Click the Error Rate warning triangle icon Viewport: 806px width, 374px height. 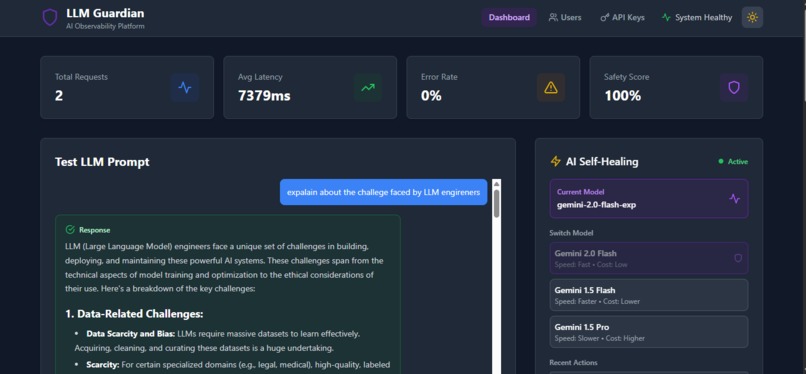(551, 87)
